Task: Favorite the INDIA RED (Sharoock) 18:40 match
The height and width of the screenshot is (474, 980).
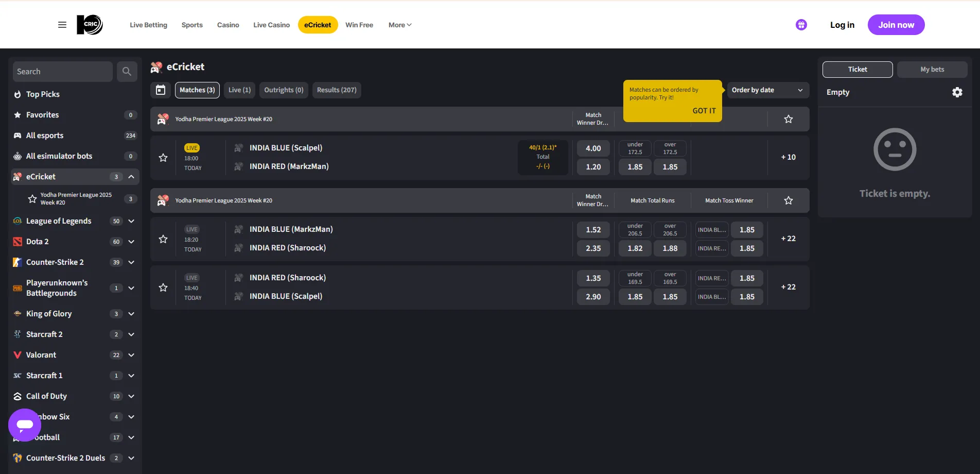Action: click(x=163, y=287)
